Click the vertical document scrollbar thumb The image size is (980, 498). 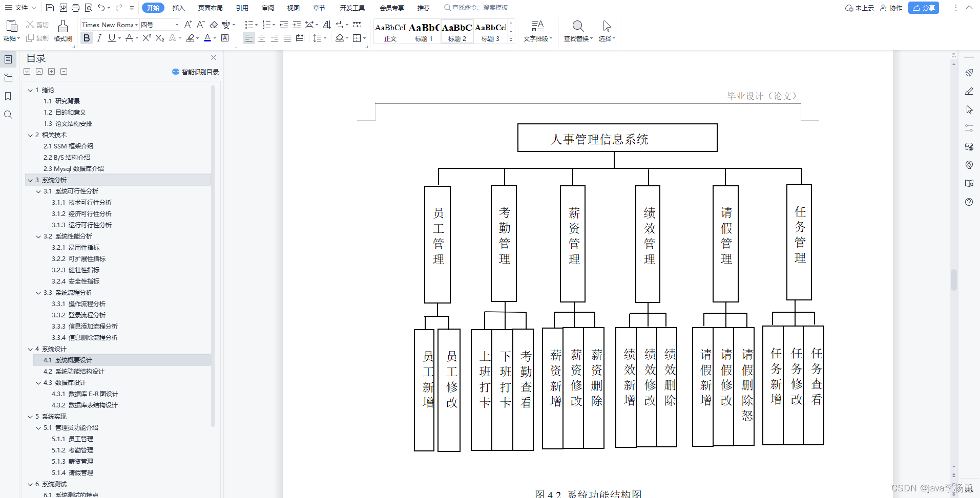[953, 280]
